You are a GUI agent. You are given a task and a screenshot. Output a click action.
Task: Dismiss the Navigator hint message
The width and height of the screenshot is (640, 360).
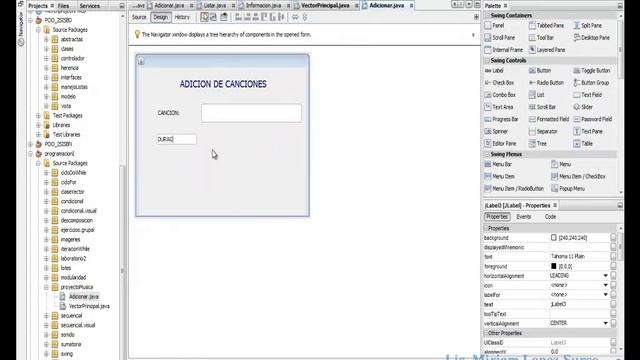473,35
